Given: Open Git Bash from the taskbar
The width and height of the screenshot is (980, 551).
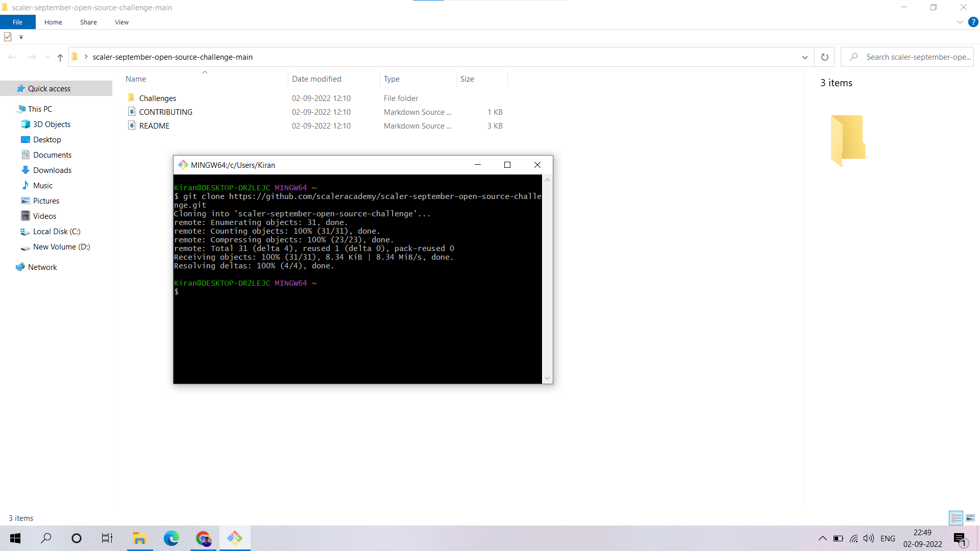Looking at the screenshot, I should (235, 538).
